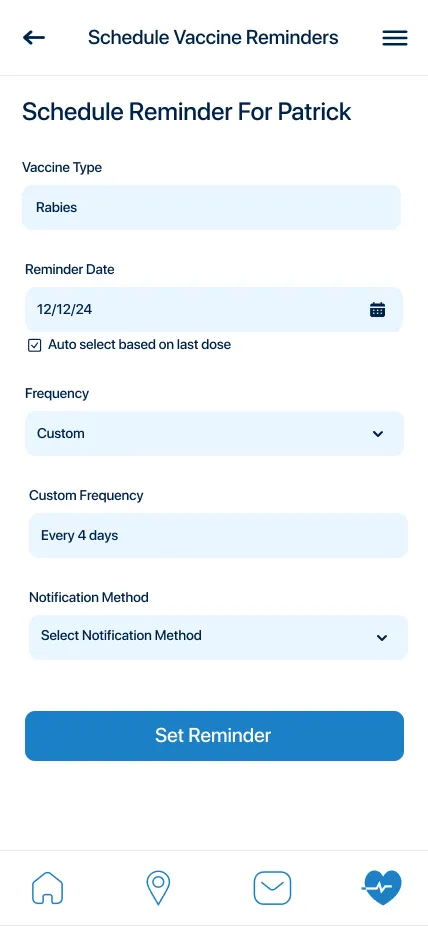The height and width of the screenshot is (926, 428).
Task: Click the 'Auto select based on last dose' label
Action: coord(139,344)
